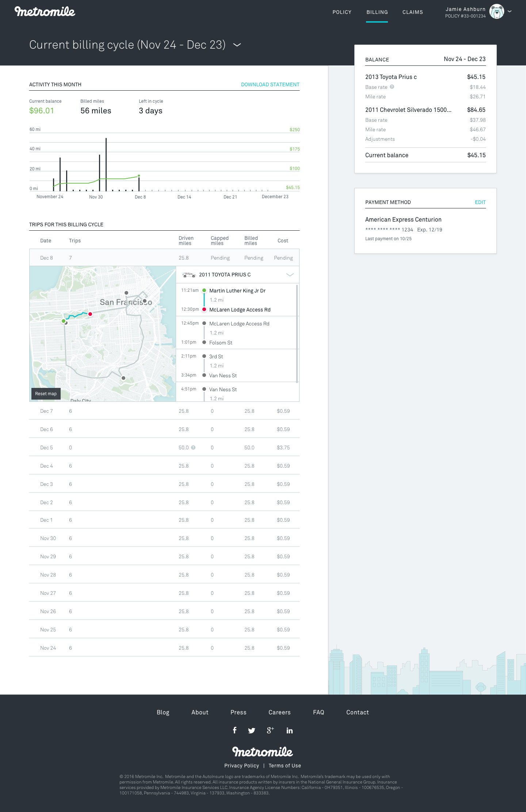Show Base rate help tooltip icon
The height and width of the screenshot is (812, 526).
[392, 87]
